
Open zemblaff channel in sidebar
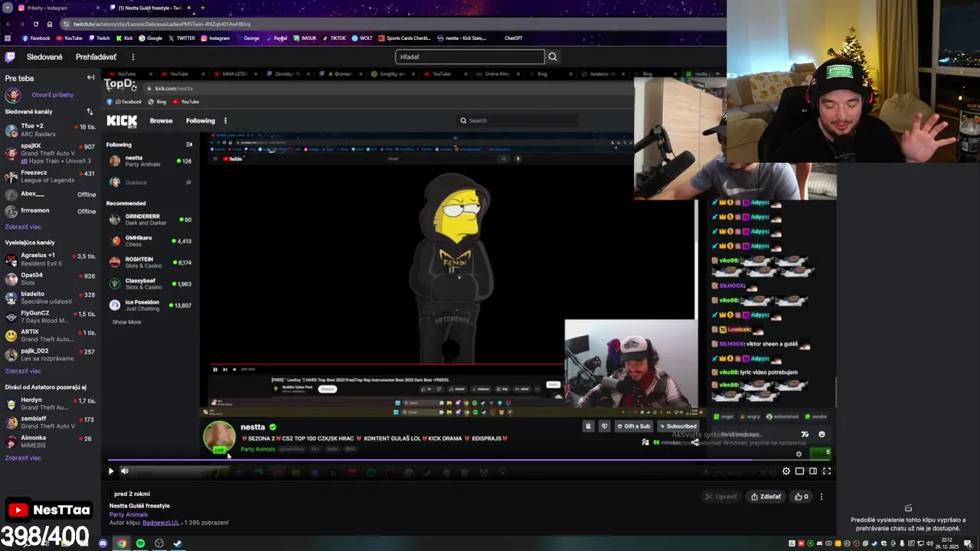[x=51, y=422]
